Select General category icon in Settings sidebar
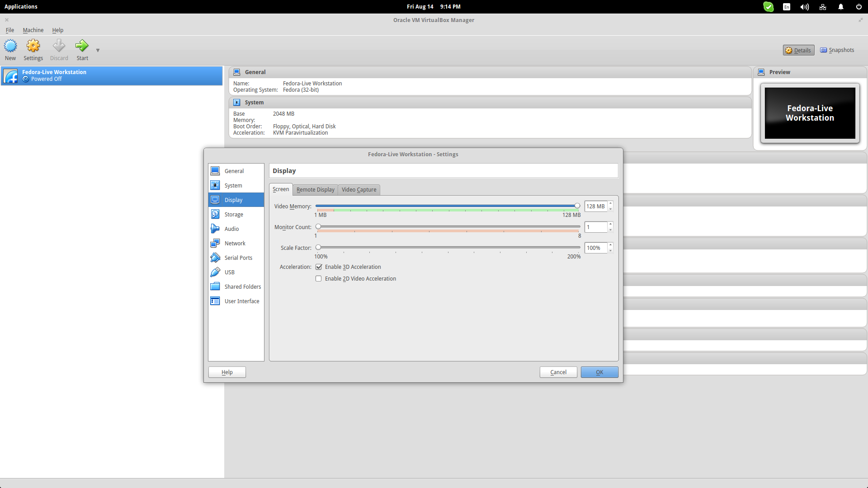The width and height of the screenshot is (868, 488). (215, 171)
